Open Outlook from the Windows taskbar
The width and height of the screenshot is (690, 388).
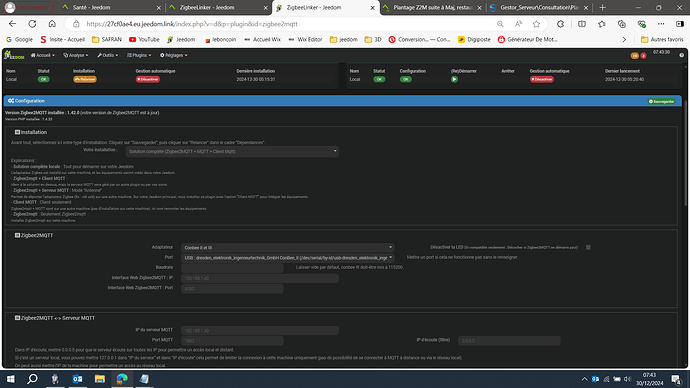tap(77, 379)
